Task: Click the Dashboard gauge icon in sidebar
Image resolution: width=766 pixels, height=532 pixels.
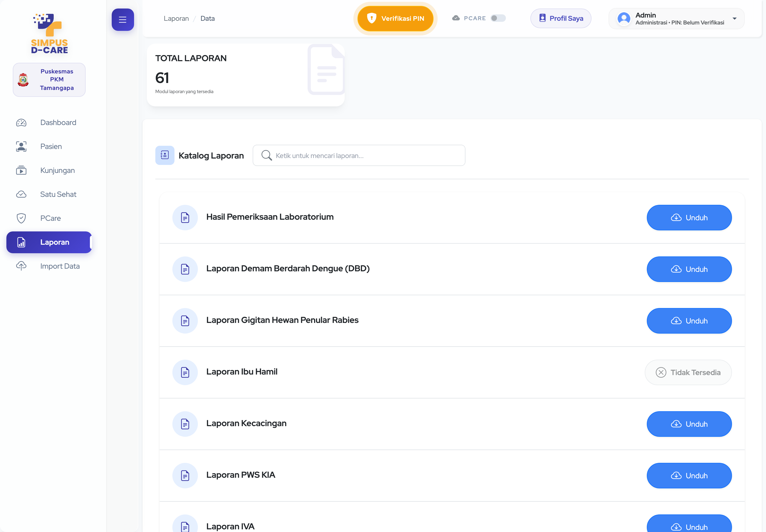Action: [21, 123]
